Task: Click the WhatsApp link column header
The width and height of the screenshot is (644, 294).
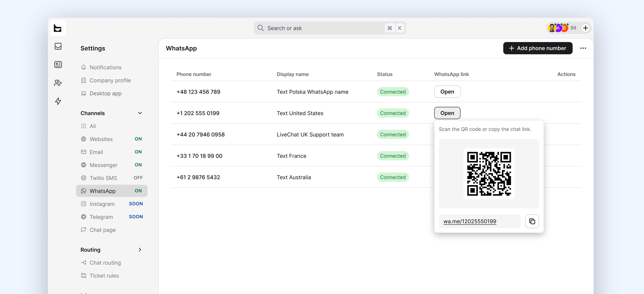Action: pos(451,74)
